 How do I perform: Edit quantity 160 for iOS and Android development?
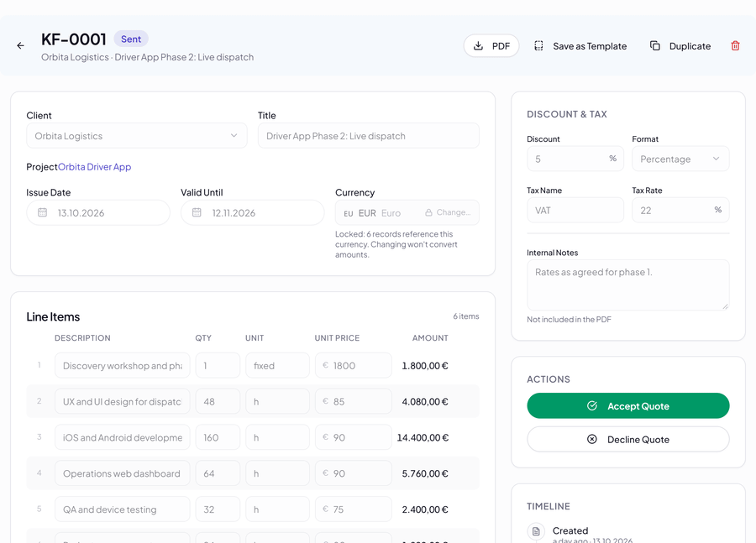pos(218,437)
